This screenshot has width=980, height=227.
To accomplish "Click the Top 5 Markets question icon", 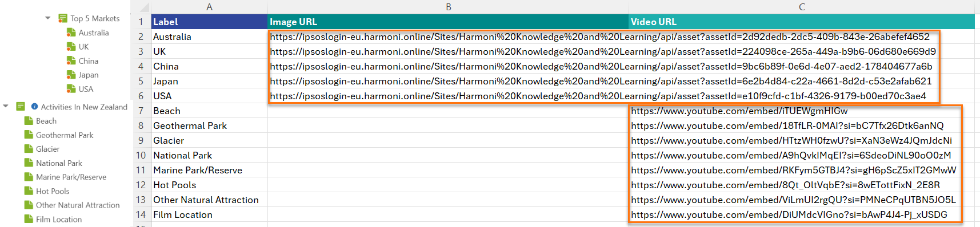I will tap(63, 18).
